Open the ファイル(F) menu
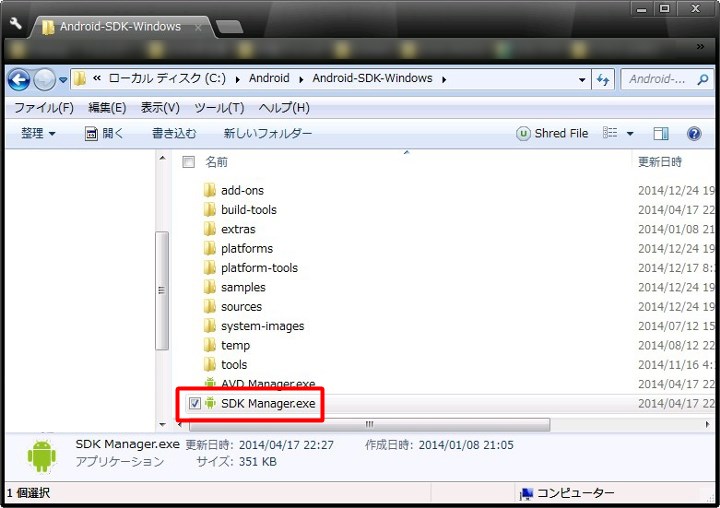The image size is (720, 508). pyautogui.click(x=44, y=108)
